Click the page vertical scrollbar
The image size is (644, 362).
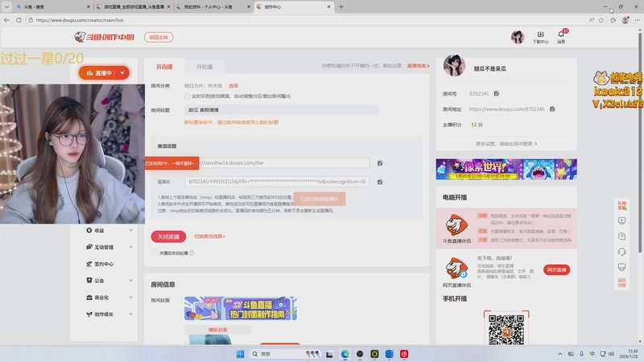[640, 142]
